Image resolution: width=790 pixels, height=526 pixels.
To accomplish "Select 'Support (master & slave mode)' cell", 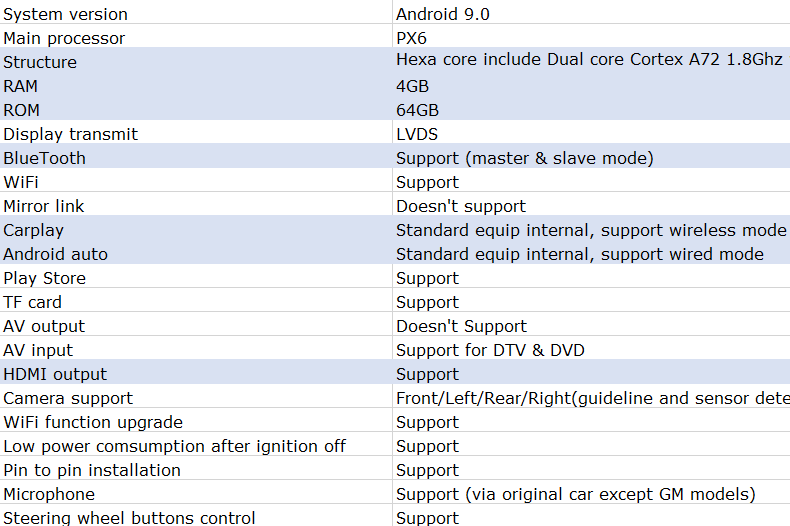I will pos(524,158).
